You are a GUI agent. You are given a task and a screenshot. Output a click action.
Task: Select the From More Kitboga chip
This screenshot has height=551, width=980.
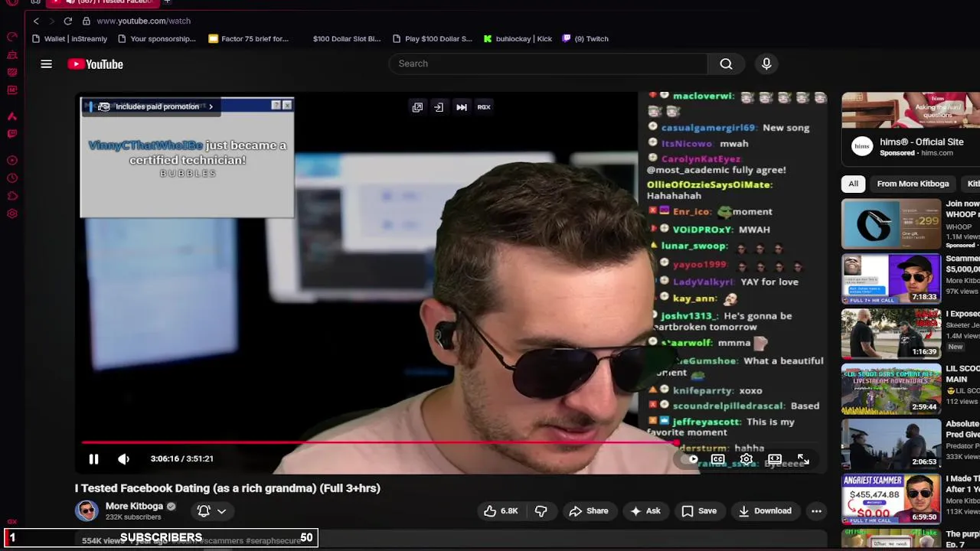913,184
